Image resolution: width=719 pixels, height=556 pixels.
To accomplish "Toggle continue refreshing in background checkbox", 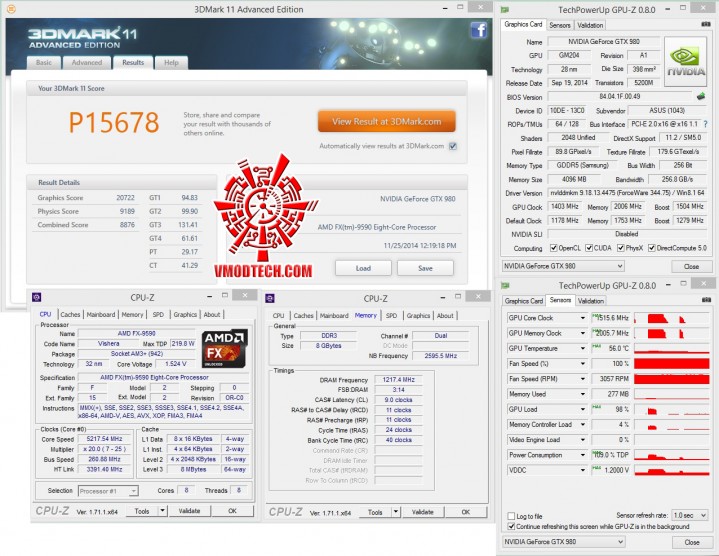I will tap(511, 526).
